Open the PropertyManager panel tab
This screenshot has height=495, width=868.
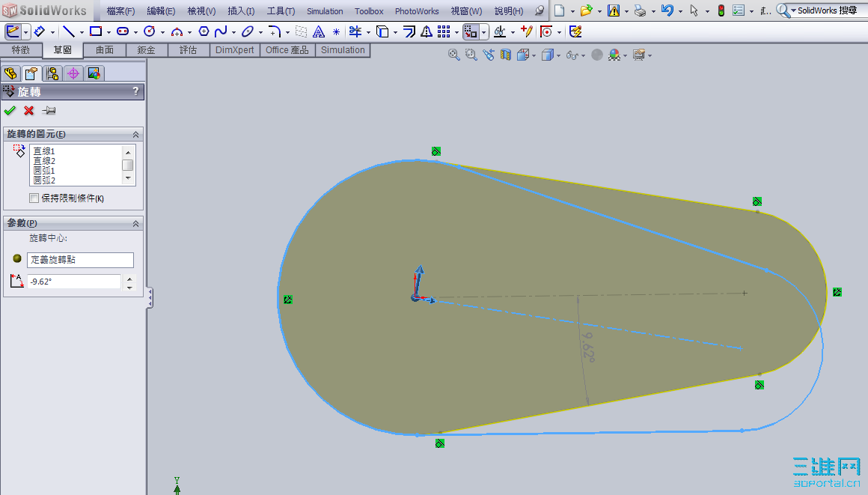click(31, 73)
